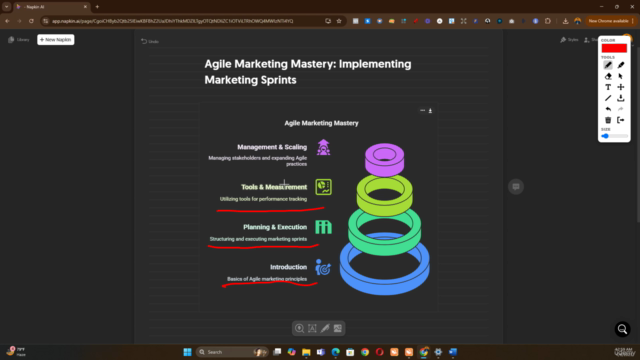Click the document title heading text
Viewport: 640px width, 360px height.
[308, 72]
